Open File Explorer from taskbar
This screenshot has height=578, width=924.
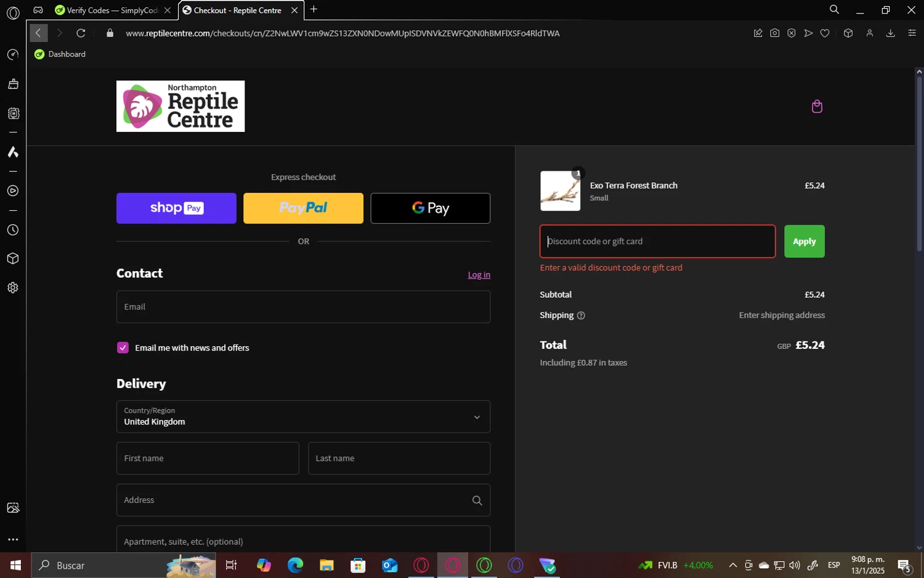(326, 565)
